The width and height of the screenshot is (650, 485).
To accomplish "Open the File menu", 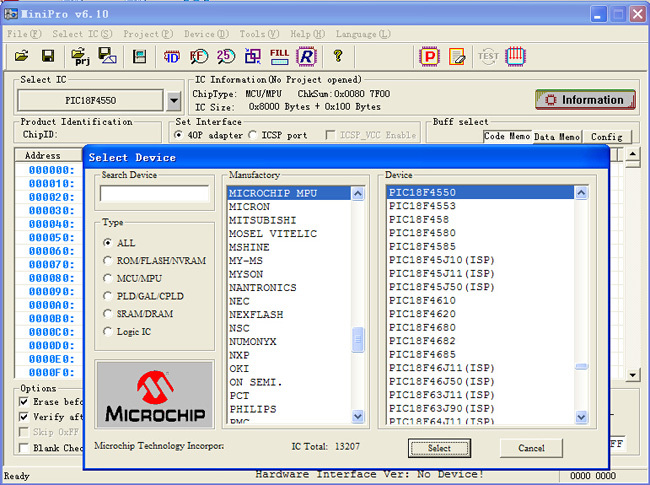I will tap(24, 34).
